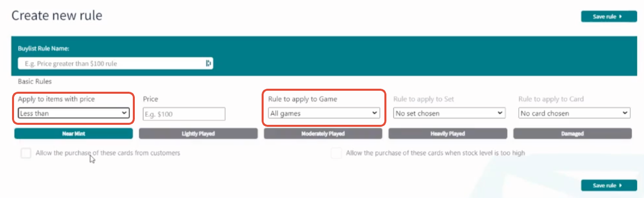
Task: Click the chevron arrow of All games select
Action: point(374,113)
